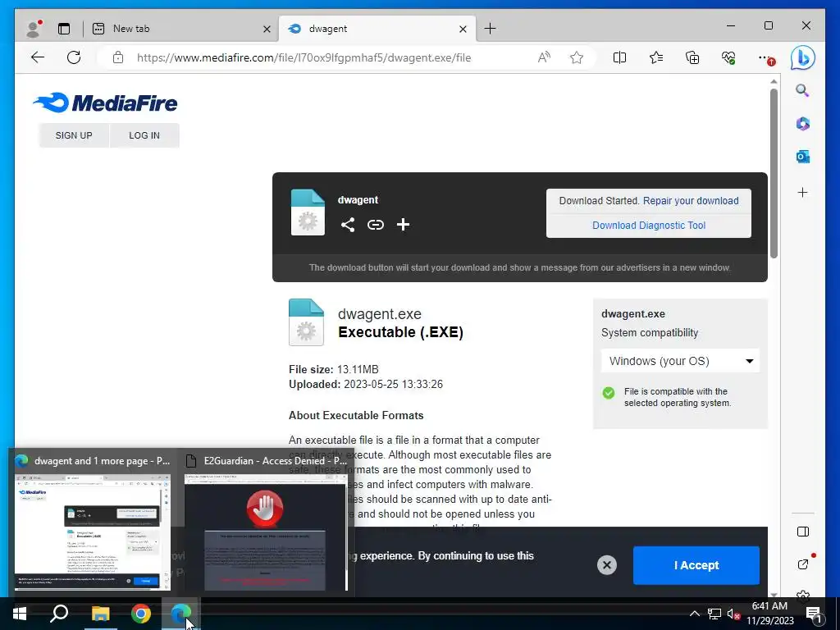This screenshot has height=630, width=840.
Task: Click Repair your download link
Action: tap(691, 201)
